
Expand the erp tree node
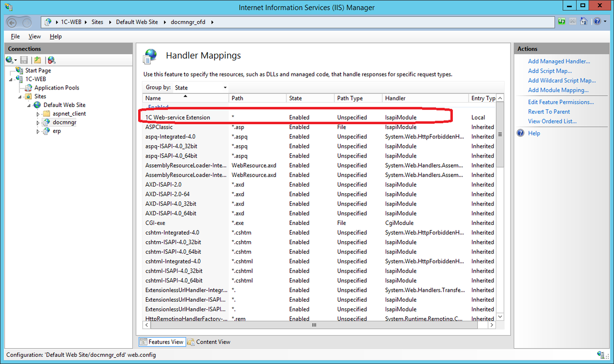38,131
